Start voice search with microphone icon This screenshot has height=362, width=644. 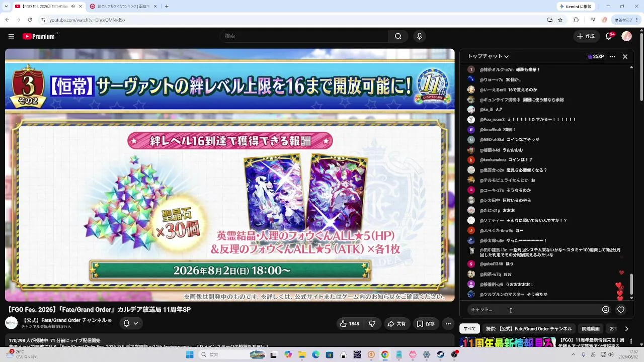click(419, 36)
